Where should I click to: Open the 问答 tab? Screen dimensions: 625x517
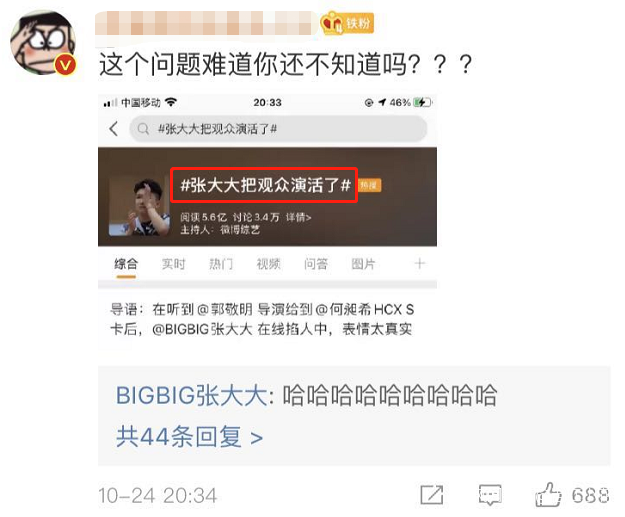316,264
